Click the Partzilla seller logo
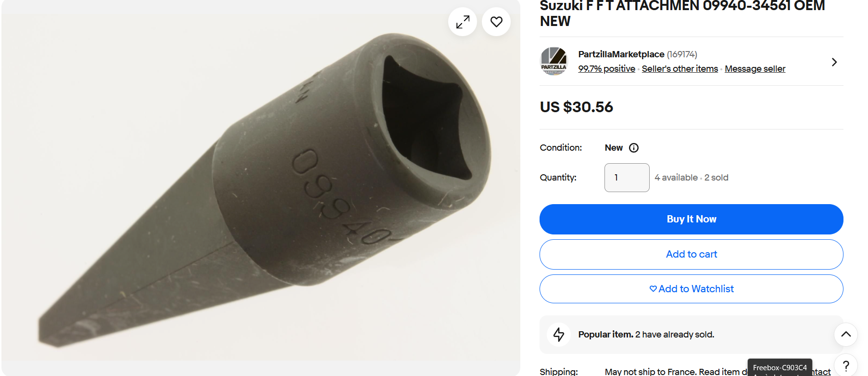 click(x=554, y=61)
